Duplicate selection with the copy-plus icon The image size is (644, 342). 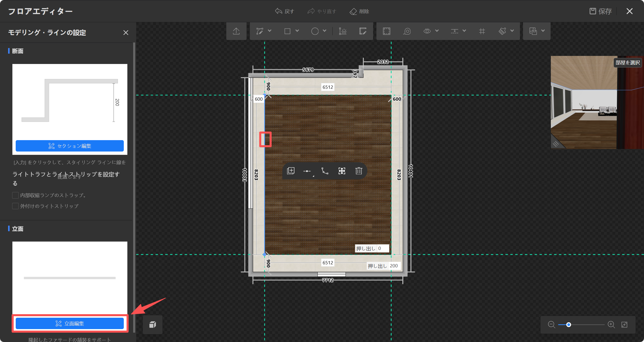click(x=291, y=171)
